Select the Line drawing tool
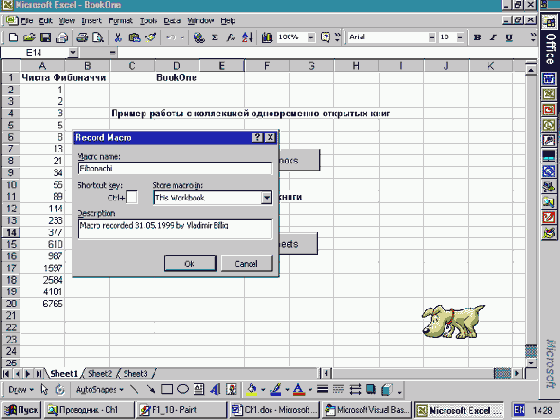The width and height of the screenshot is (560, 420). 134,389
